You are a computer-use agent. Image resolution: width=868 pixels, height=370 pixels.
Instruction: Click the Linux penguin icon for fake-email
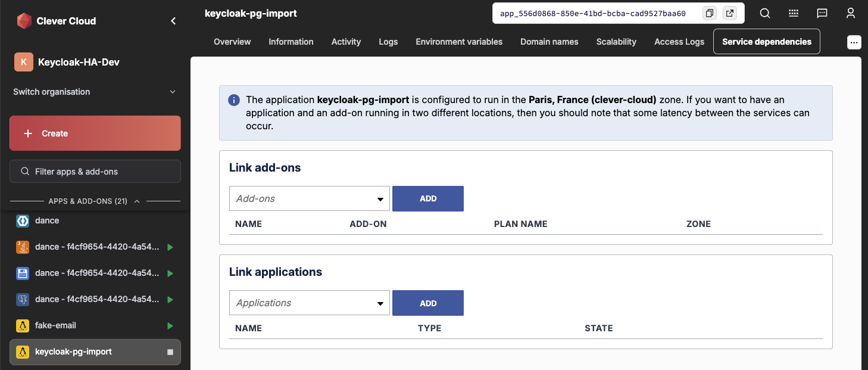23,325
